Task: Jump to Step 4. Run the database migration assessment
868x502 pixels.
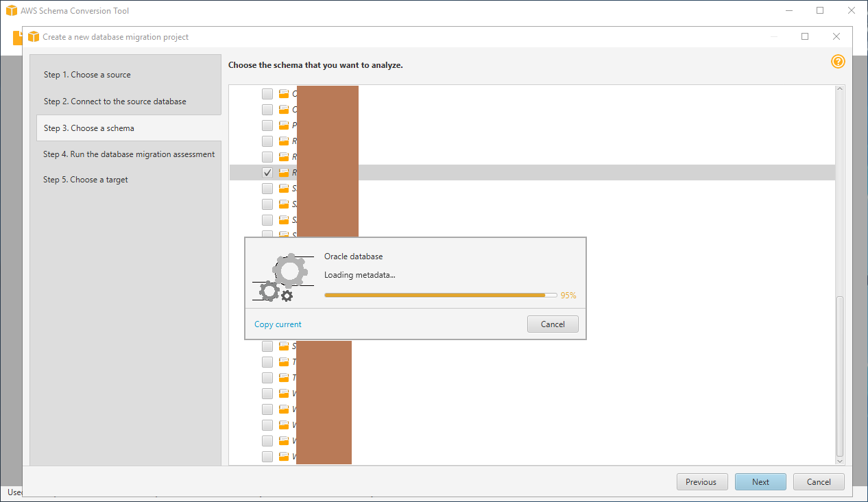Action: point(129,154)
